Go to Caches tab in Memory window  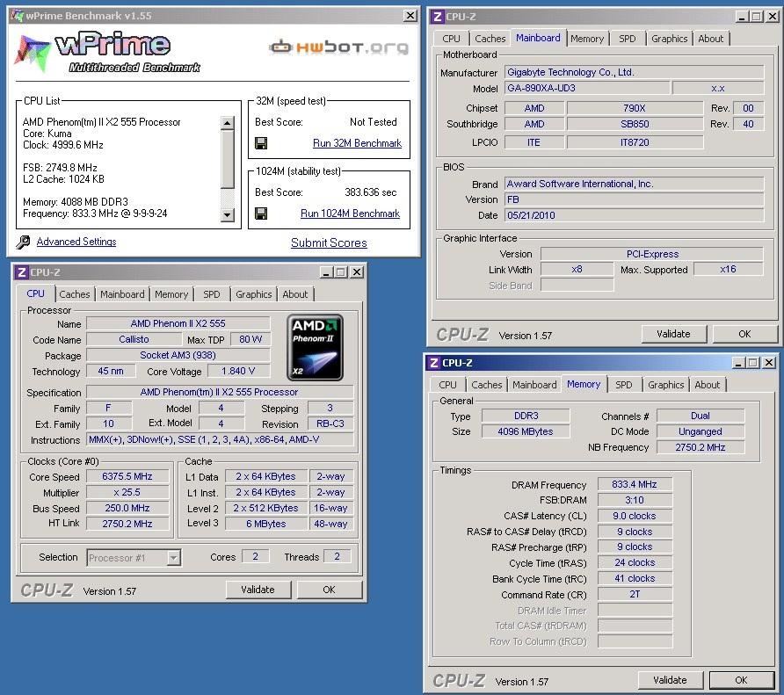pyautogui.click(x=487, y=385)
